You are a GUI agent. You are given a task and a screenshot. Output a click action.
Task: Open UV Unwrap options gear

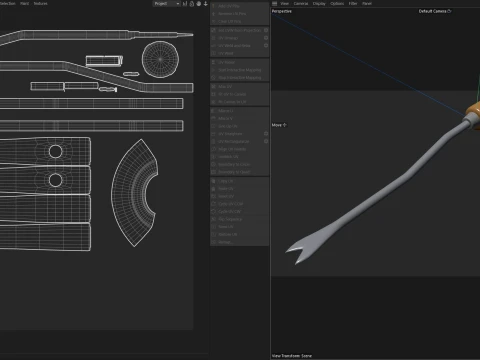coord(266,38)
